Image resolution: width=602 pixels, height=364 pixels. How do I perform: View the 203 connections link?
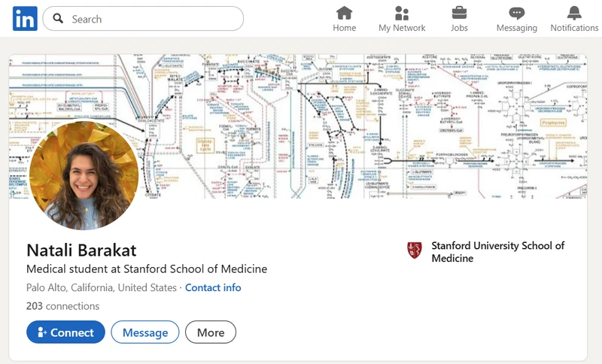62,306
